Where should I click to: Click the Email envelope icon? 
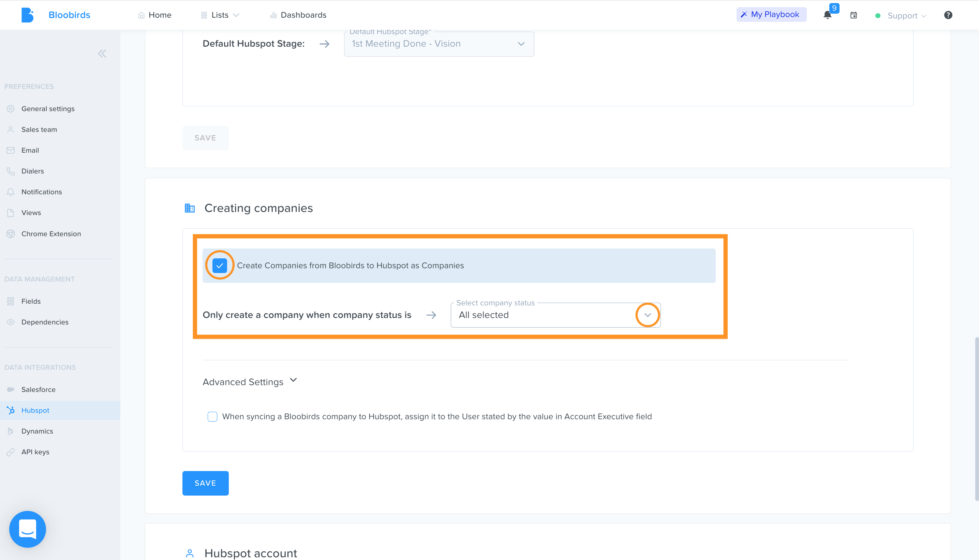click(x=11, y=150)
